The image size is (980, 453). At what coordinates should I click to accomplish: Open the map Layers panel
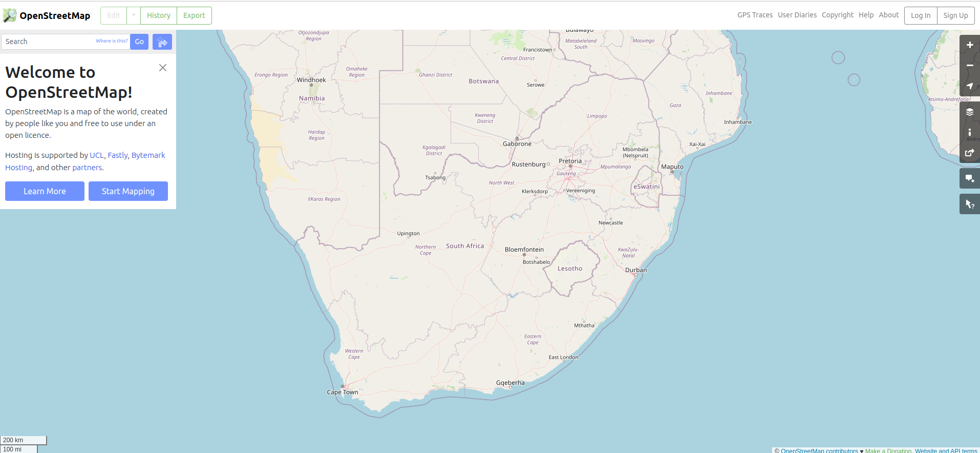pyautogui.click(x=969, y=112)
